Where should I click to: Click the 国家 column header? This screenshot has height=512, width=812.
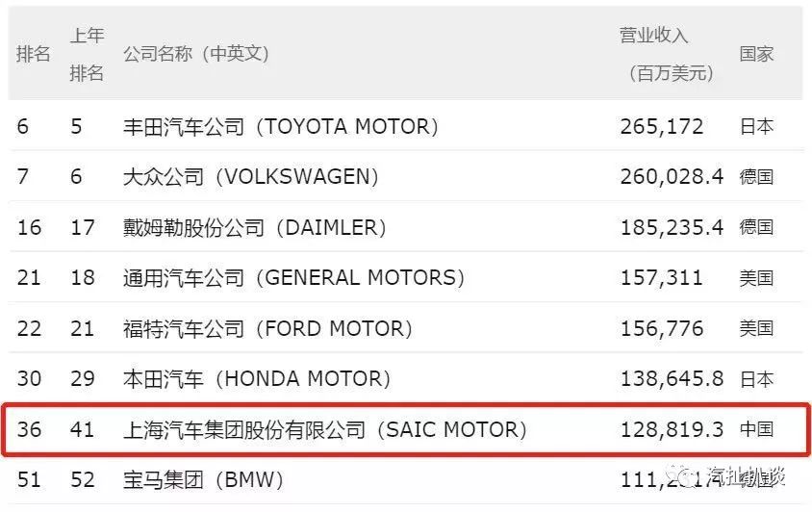pos(756,54)
